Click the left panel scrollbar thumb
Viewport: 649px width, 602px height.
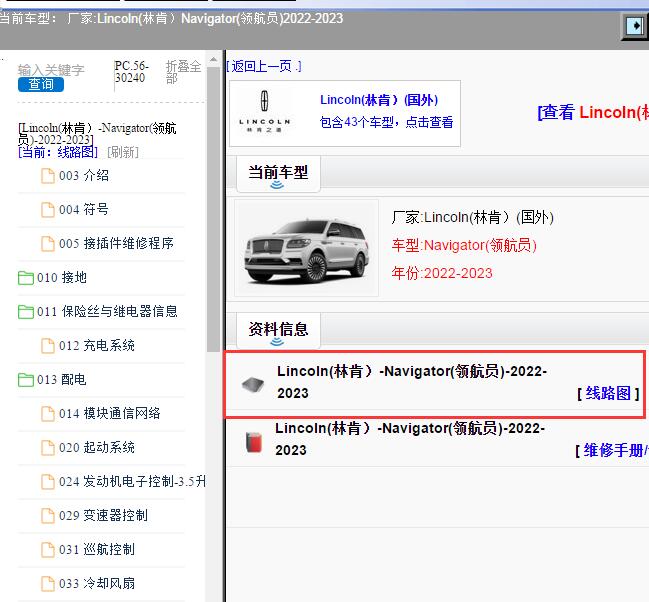coord(213,209)
